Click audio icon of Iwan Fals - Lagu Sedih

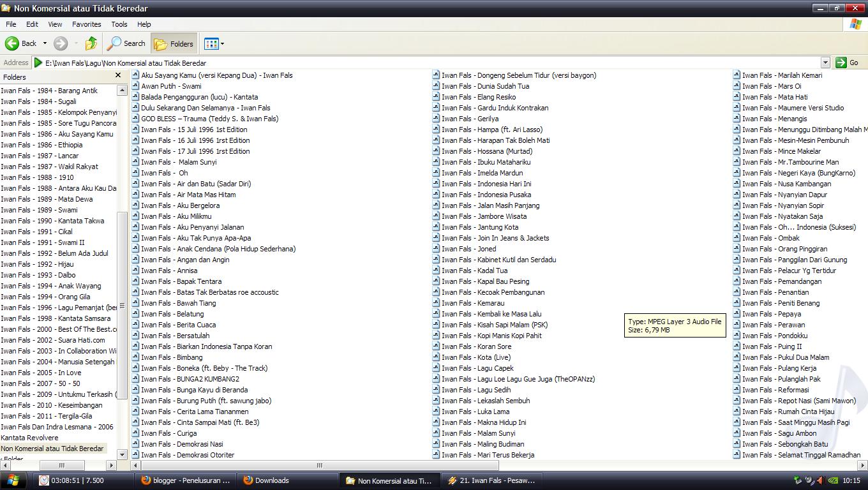click(436, 390)
